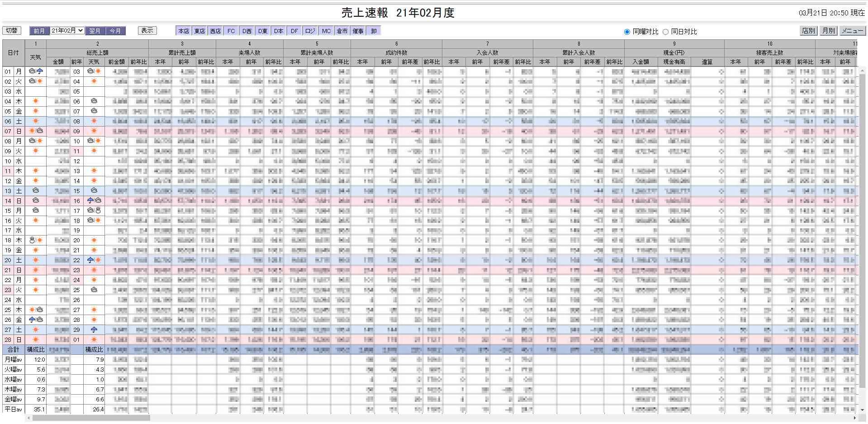Viewport: 868px width, 424px height.
Task: Click the 来場人数 column group header
Action: 250,52
